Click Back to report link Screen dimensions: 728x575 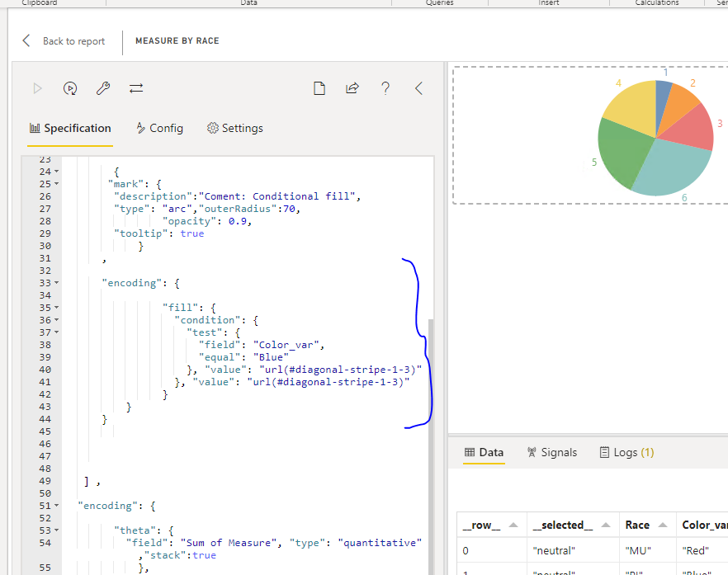[x=73, y=41]
